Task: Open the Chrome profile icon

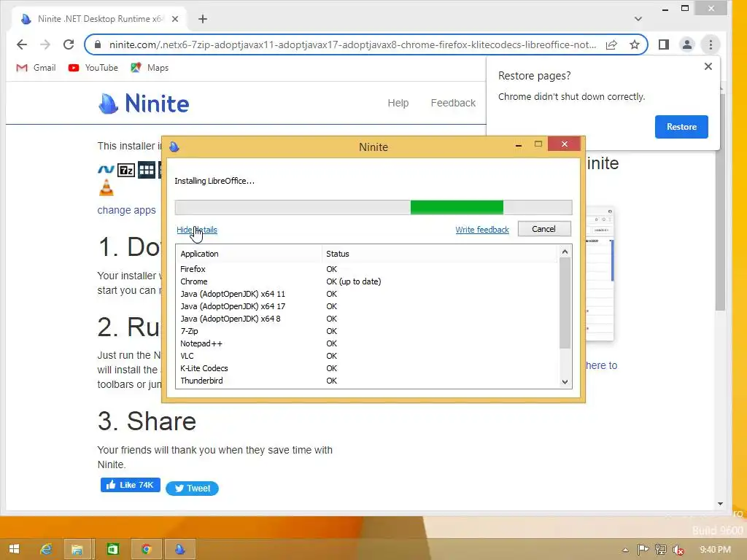Action: 687,44
